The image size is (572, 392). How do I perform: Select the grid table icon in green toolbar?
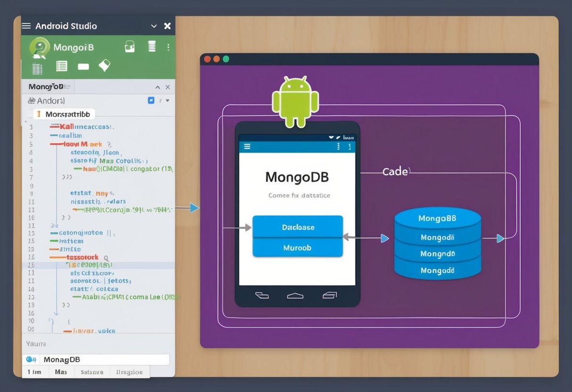click(37, 68)
